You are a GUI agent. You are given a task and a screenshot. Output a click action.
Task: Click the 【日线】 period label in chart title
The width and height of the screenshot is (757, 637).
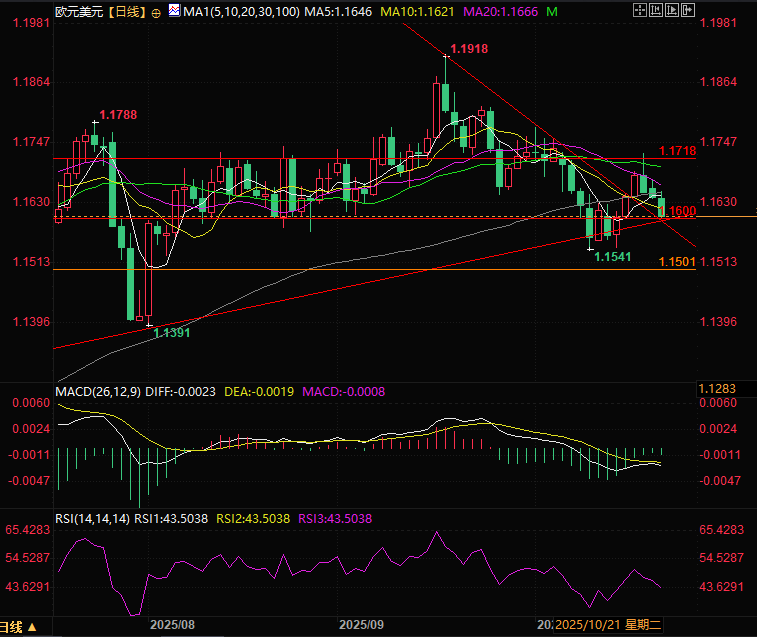124,12
